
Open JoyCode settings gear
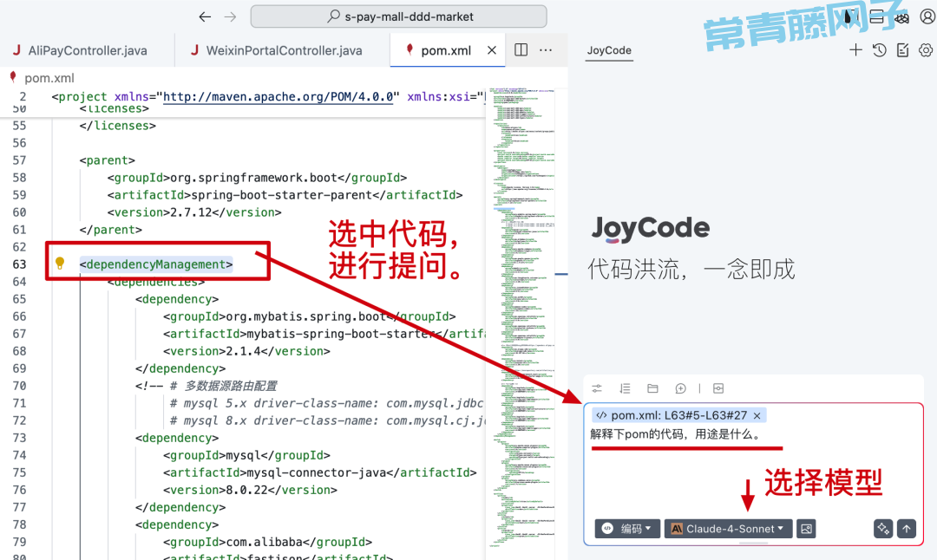[x=926, y=50]
